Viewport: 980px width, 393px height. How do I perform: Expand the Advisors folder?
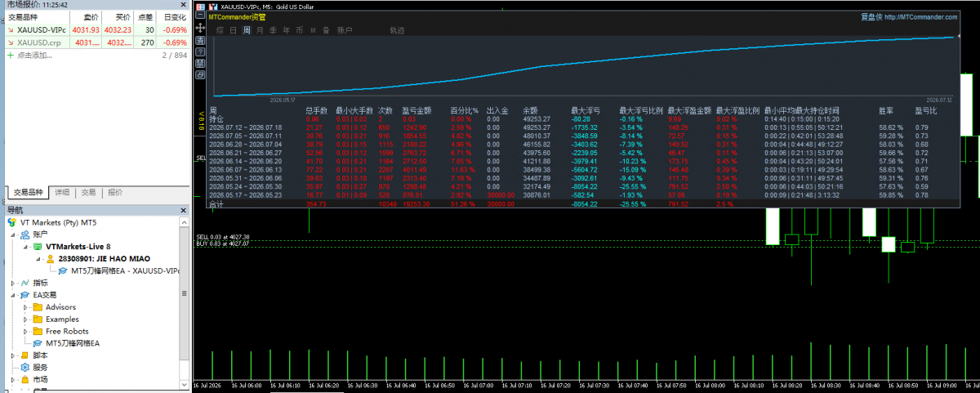coord(25,307)
